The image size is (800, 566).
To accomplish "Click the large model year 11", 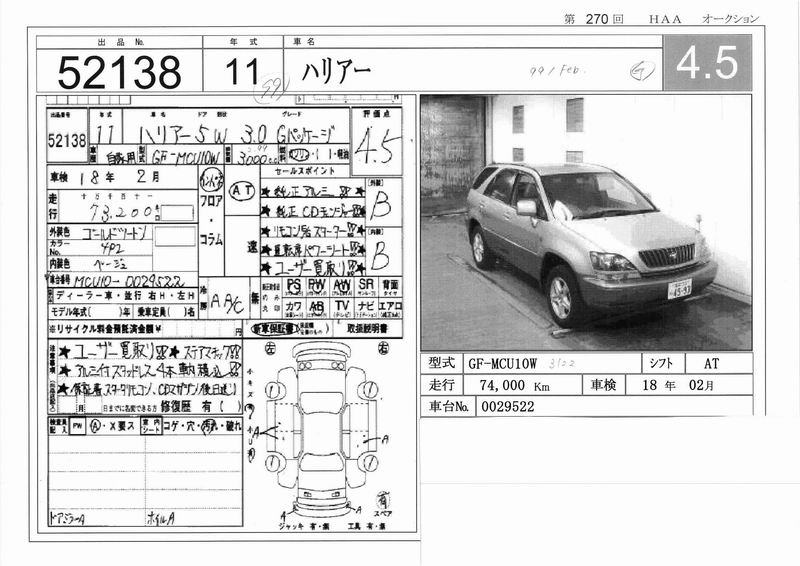I will 242,71.
